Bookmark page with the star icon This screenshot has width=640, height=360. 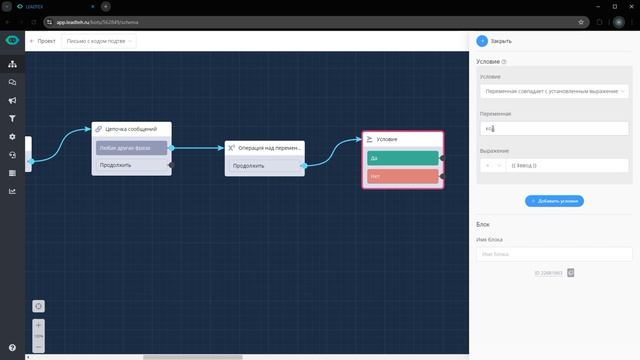(x=581, y=22)
